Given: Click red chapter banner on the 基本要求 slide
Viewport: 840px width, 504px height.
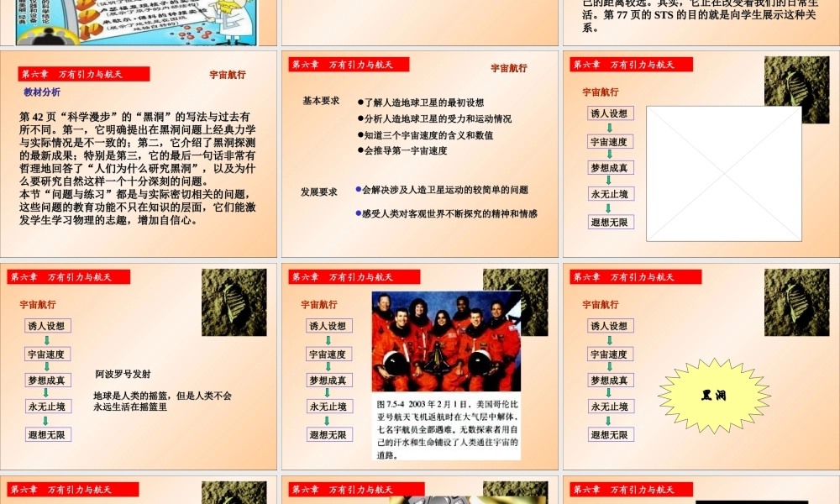Looking at the screenshot, I should (x=349, y=65).
